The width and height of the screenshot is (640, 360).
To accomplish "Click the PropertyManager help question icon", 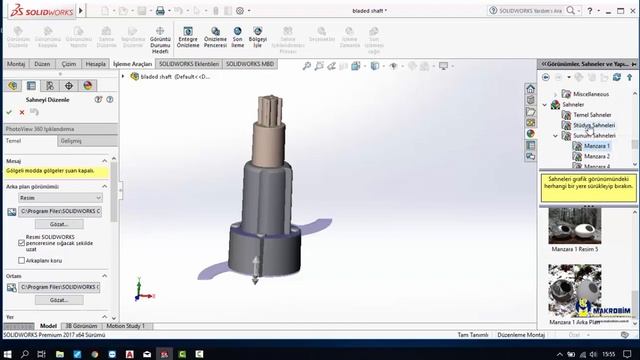I will (x=110, y=99).
